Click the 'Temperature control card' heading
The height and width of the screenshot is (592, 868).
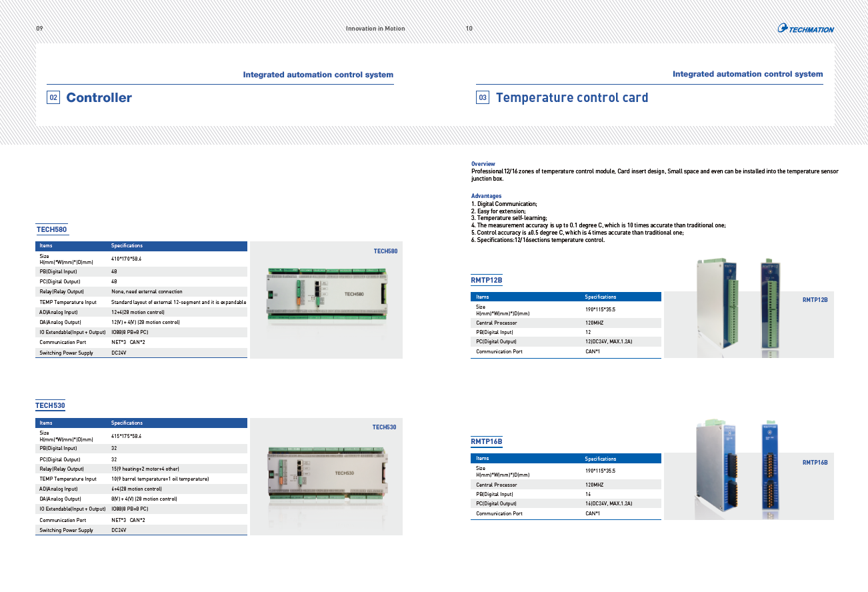click(x=572, y=98)
